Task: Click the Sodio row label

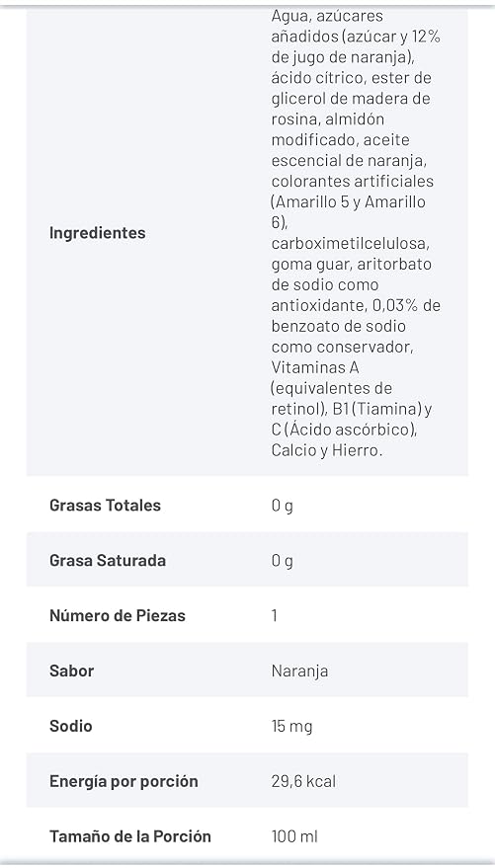Action: (71, 726)
